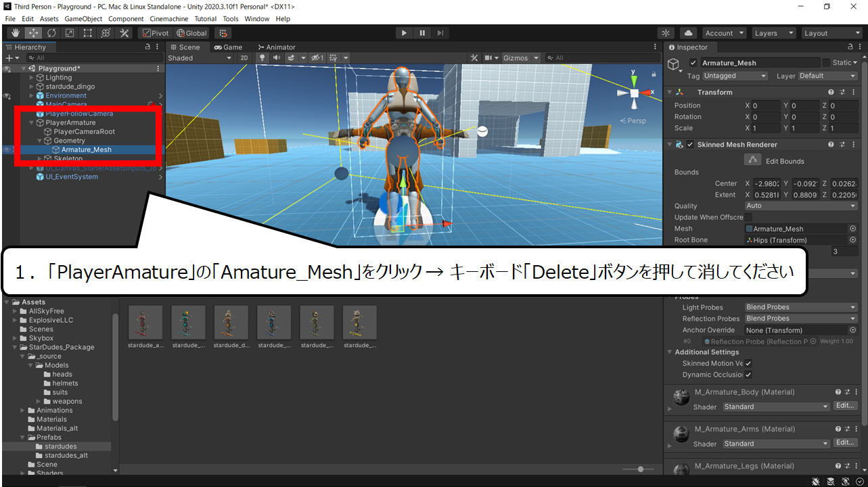Play the game
This screenshot has height=487, width=868.
click(x=404, y=33)
